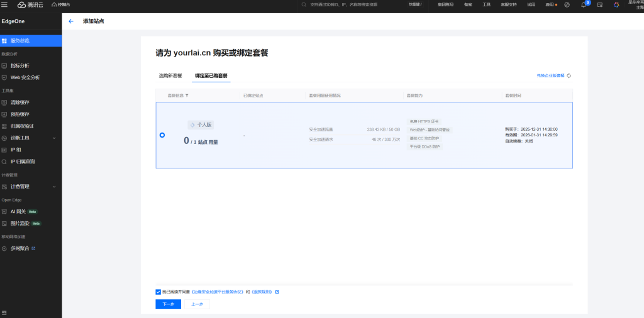
Task: Open the 快捷键 dropdown in the top bar
Action: coord(432,4)
